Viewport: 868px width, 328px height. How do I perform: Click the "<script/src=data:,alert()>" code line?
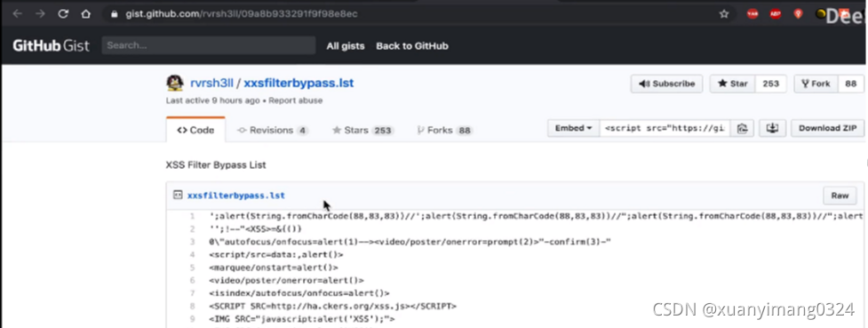coord(276,254)
